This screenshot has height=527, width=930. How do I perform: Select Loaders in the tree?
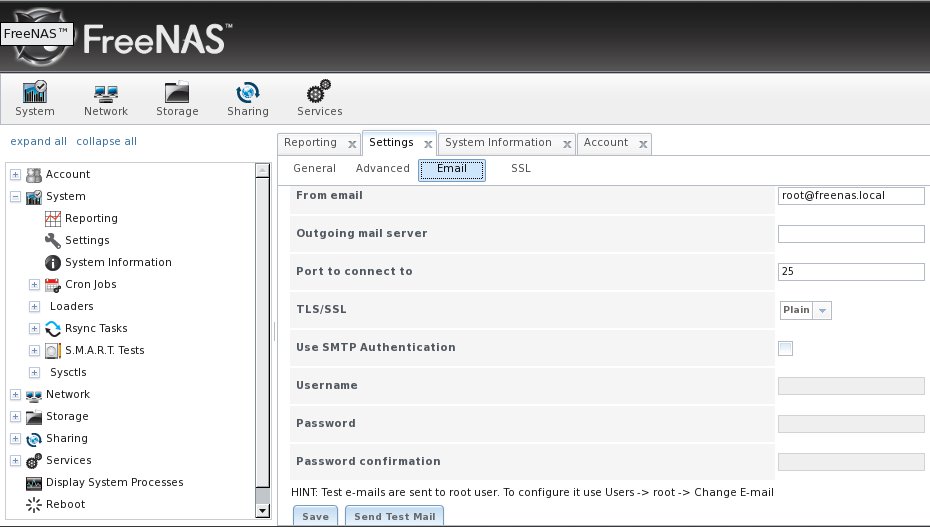tap(72, 306)
